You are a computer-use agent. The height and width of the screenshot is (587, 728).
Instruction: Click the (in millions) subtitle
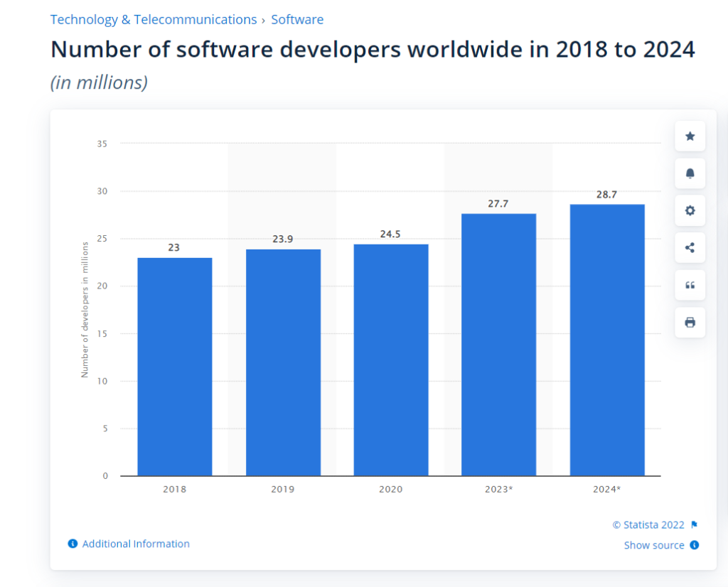tap(99, 82)
